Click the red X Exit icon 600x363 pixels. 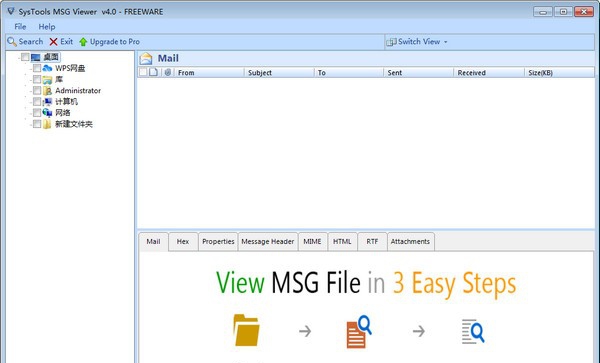(x=54, y=42)
